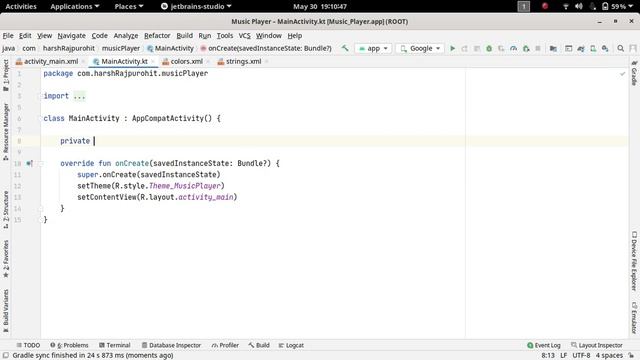The image size is (640, 360).
Task: Click the Make Project hammer icon
Action: (x=345, y=48)
